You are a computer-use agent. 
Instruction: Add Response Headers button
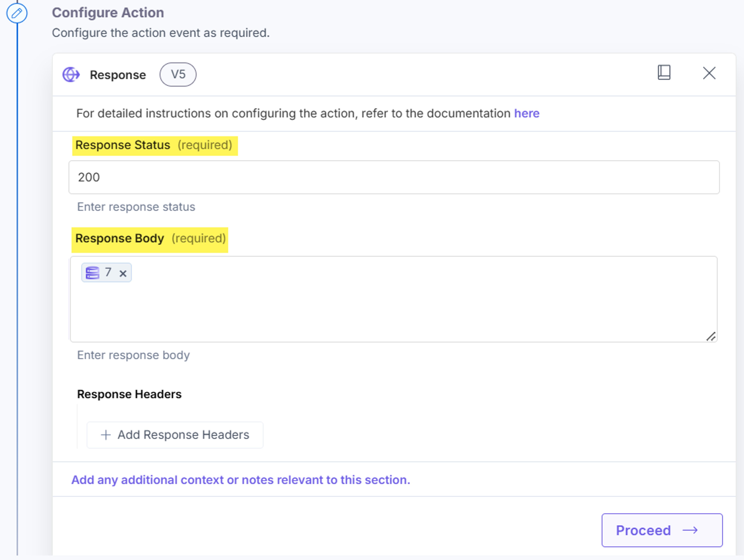tap(175, 435)
